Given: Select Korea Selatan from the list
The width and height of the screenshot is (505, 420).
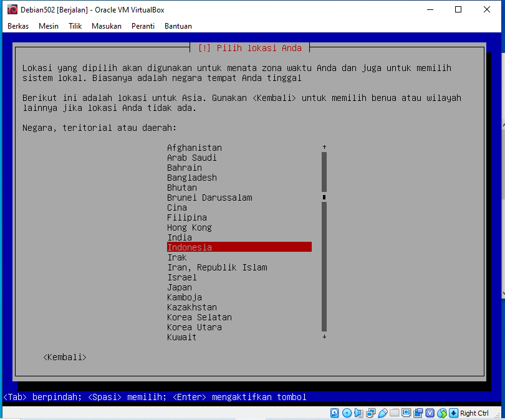Looking at the screenshot, I should point(239,317).
